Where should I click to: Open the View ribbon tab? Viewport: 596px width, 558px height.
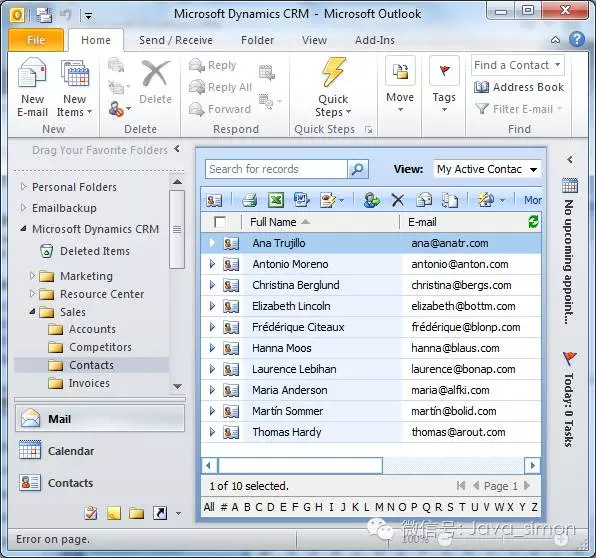[x=314, y=40]
